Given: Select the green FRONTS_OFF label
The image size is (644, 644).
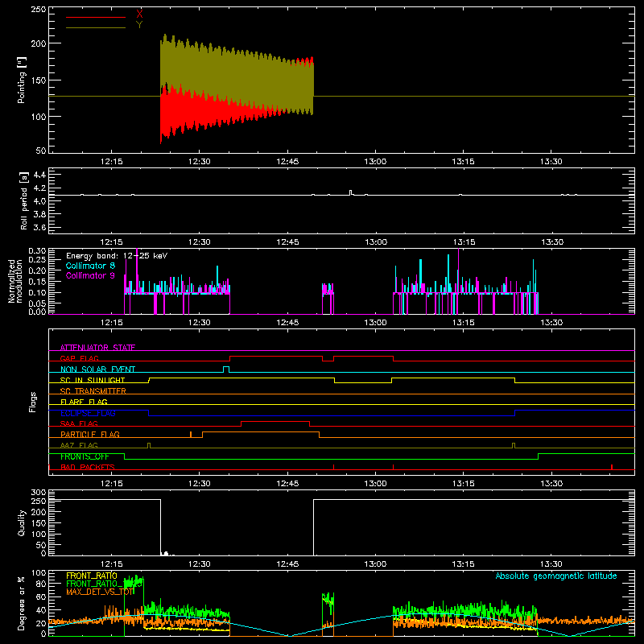Looking at the screenshot, I should pos(85,456).
